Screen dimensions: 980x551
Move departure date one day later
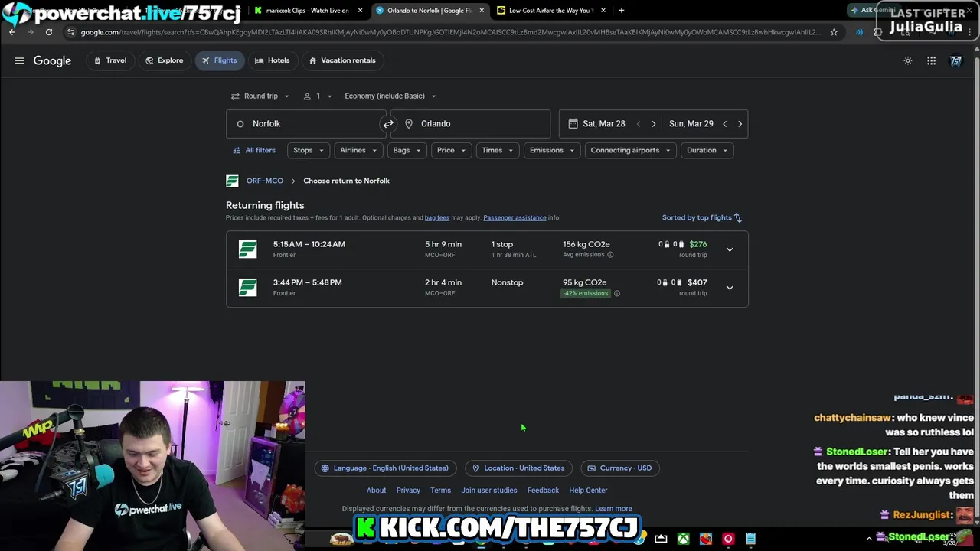pos(653,123)
